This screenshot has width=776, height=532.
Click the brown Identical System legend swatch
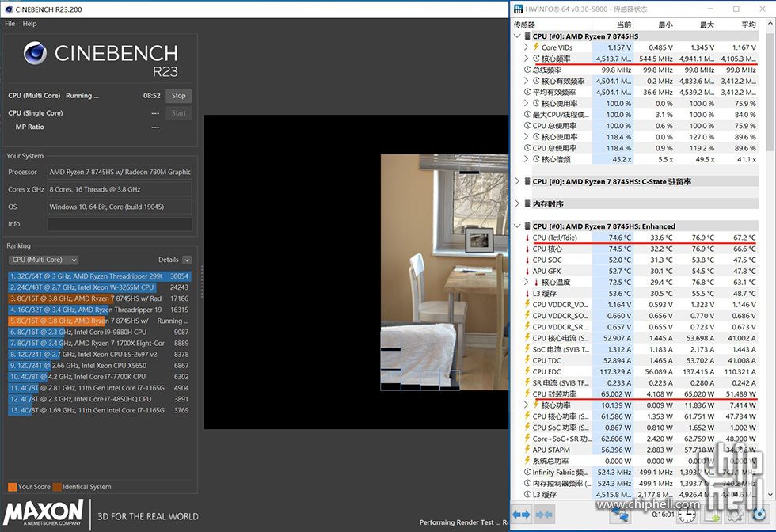tap(57, 487)
